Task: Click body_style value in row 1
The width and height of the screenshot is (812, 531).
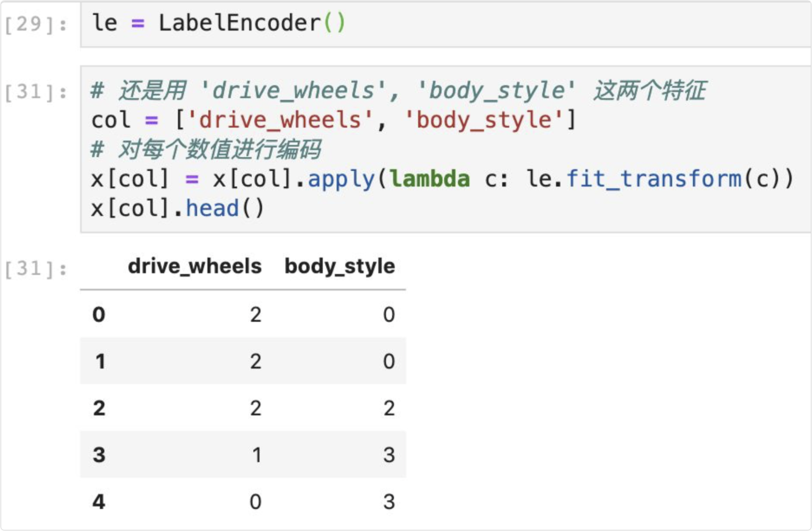Action: click(389, 361)
